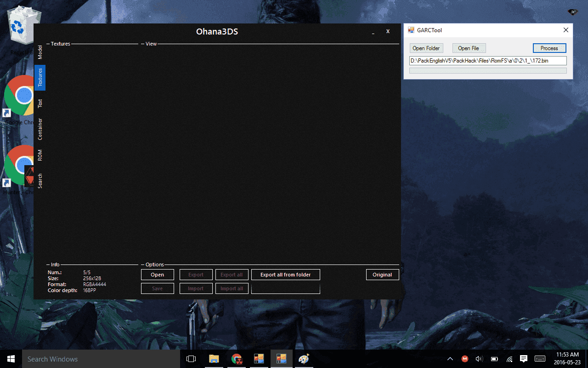The image size is (588, 368).
Task: Switch to the highlighted GARCTool taskbar icon
Action: click(281, 359)
